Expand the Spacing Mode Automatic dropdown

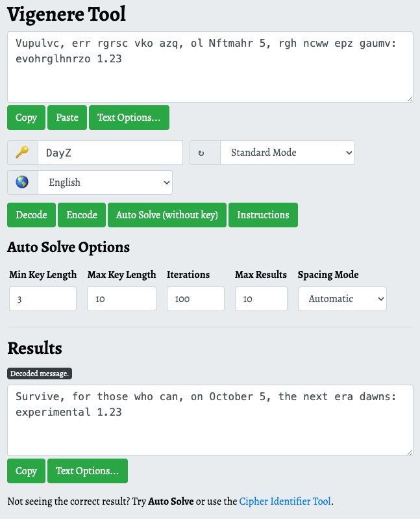tap(342, 299)
